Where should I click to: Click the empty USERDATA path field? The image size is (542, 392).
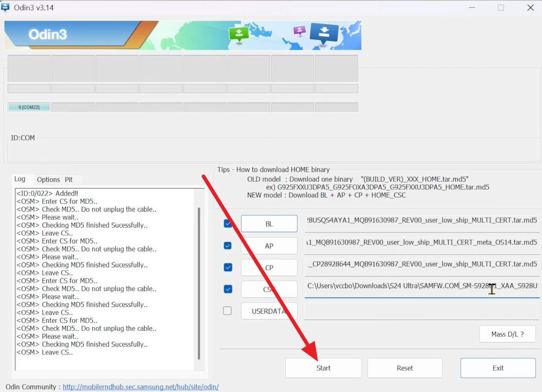(x=422, y=311)
